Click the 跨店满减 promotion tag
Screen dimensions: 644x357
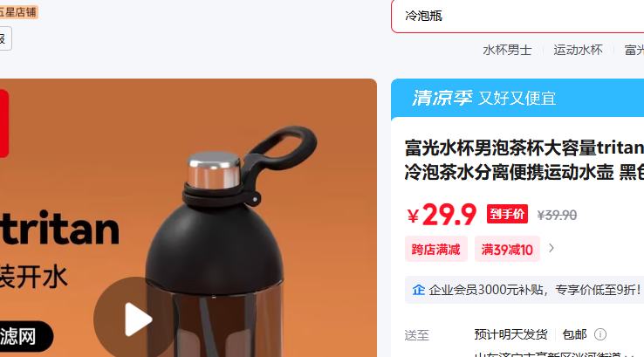435,249
